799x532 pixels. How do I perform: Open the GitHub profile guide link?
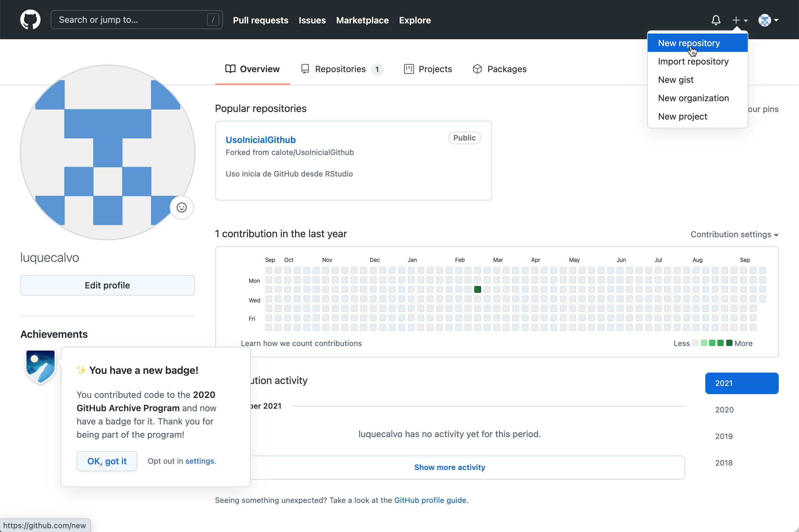pyautogui.click(x=430, y=500)
